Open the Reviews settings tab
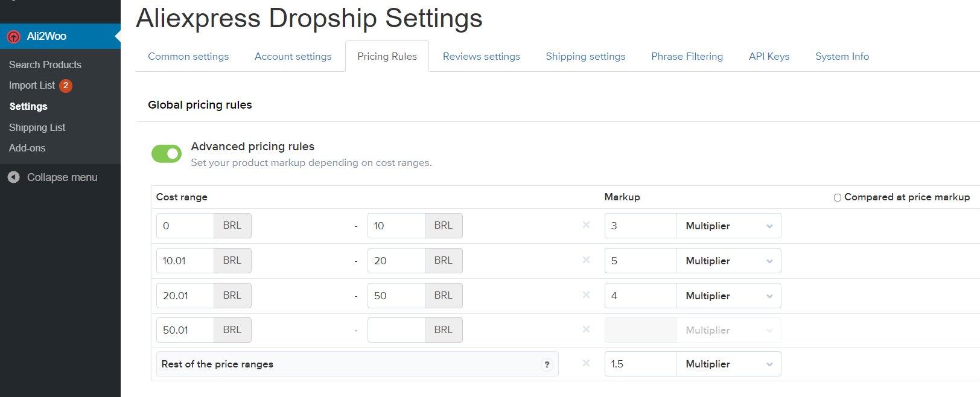Image resolution: width=980 pixels, height=397 pixels. [x=482, y=56]
